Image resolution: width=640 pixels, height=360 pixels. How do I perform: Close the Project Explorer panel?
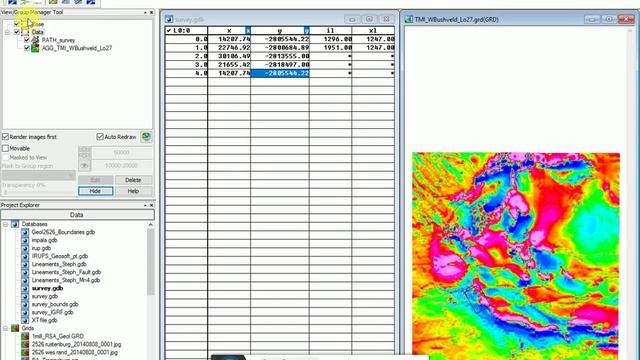(x=151, y=205)
